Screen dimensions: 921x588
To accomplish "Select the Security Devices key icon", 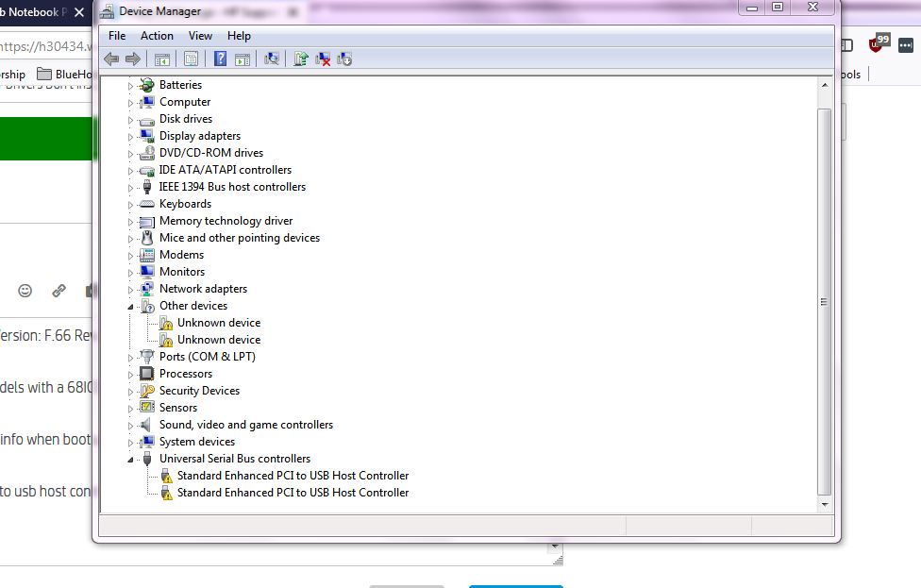I will 147,391.
